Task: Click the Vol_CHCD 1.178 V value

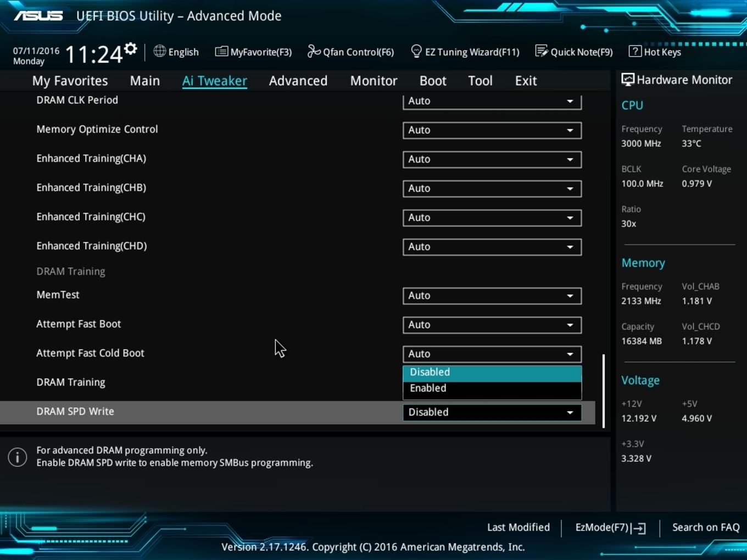Action: pos(697,341)
